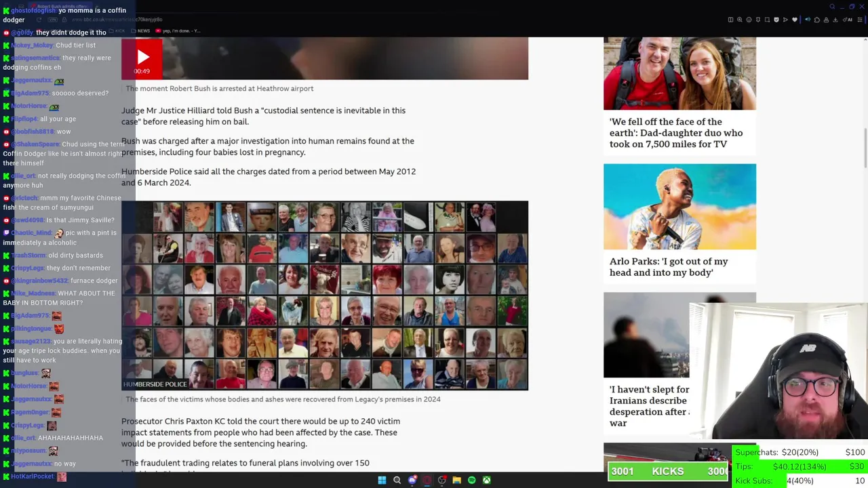Open File Explorer from the taskbar
Screen dimensions: 868x488
(x=457, y=480)
